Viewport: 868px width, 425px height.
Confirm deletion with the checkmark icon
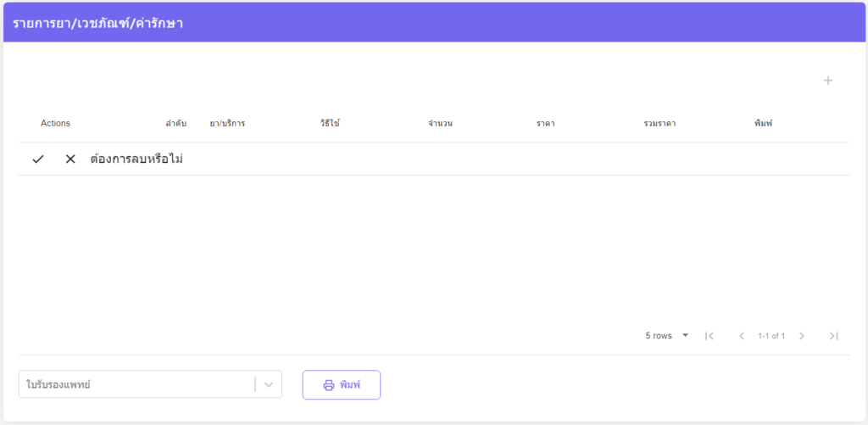(38, 159)
